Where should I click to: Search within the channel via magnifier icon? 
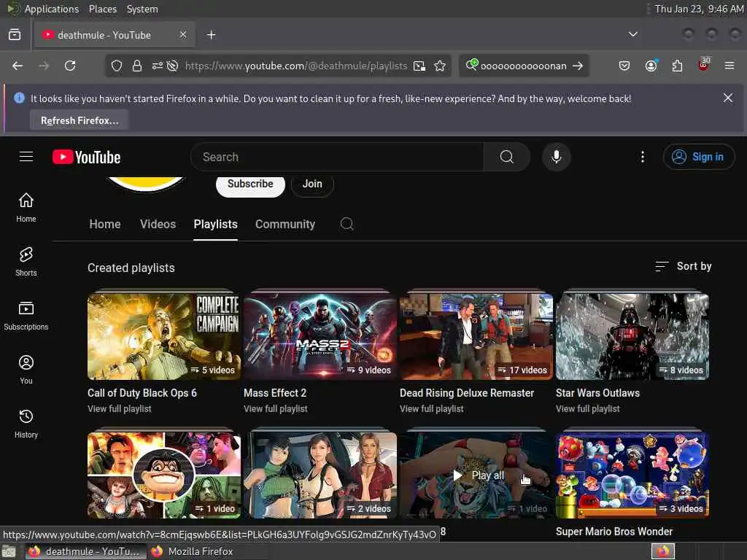point(347,224)
